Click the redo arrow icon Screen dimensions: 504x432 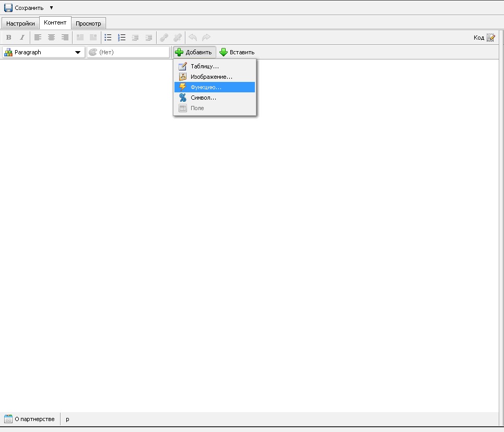[206, 38]
